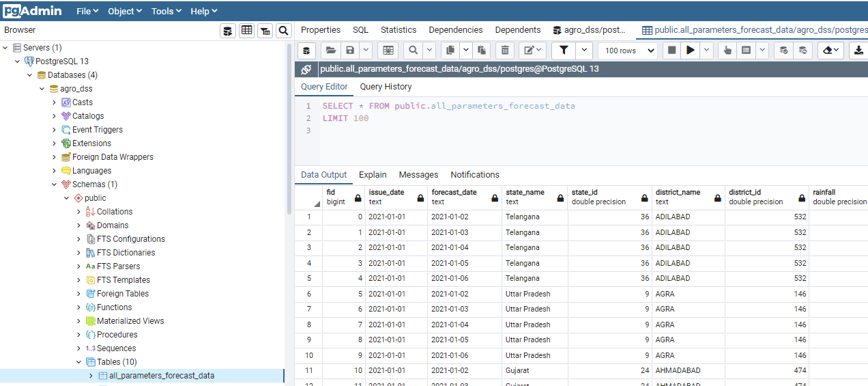Click the Explain query hand icon

(727, 51)
